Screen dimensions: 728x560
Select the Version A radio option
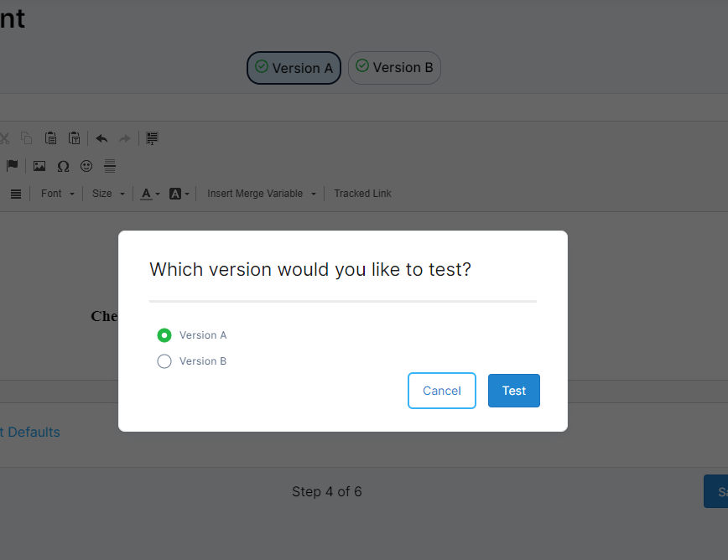164,335
